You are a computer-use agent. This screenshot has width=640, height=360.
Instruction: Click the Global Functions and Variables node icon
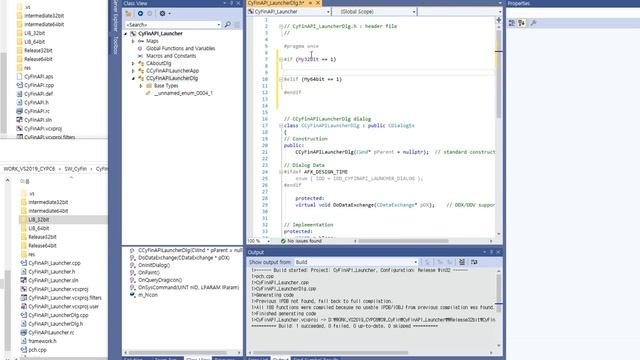click(x=140, y=49)
